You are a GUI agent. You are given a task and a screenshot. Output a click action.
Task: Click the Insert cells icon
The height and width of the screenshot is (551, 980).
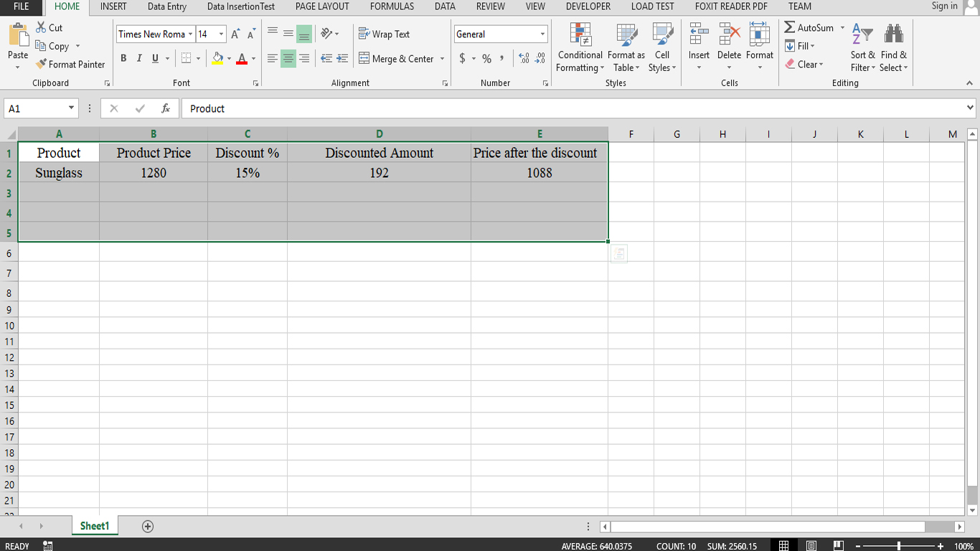point(699,34)
